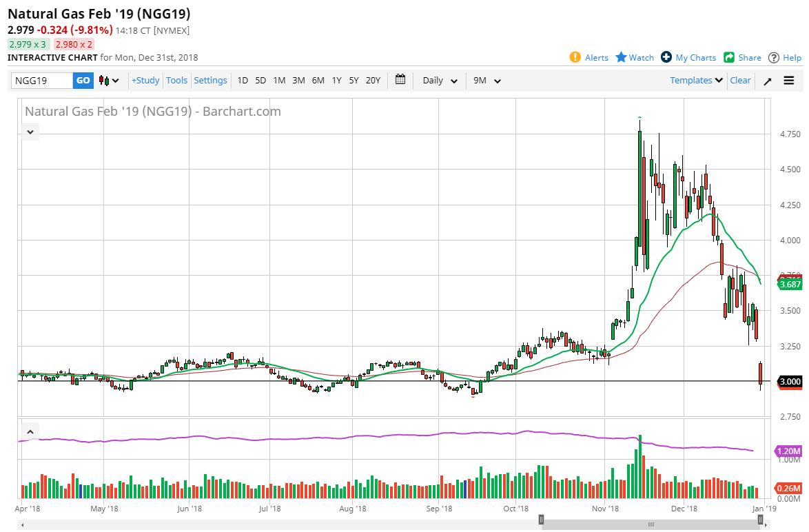Open the candlestick chart type dropdown

[109, 81]
